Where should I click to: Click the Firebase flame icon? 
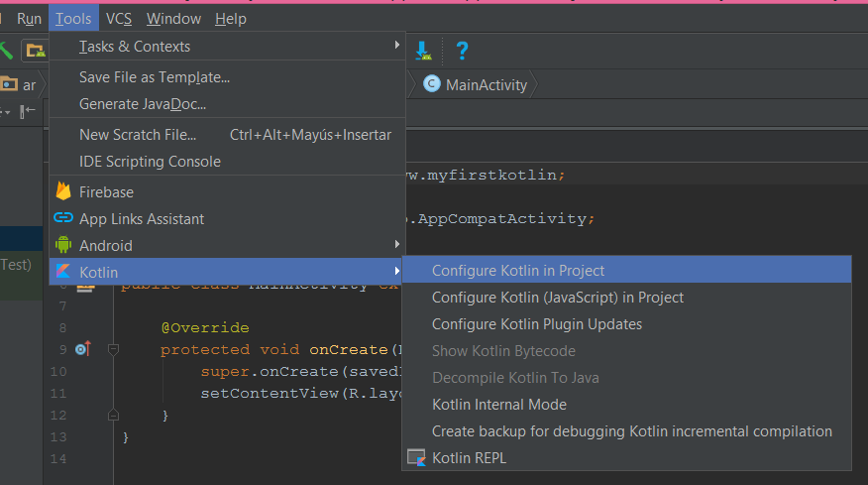63,191
